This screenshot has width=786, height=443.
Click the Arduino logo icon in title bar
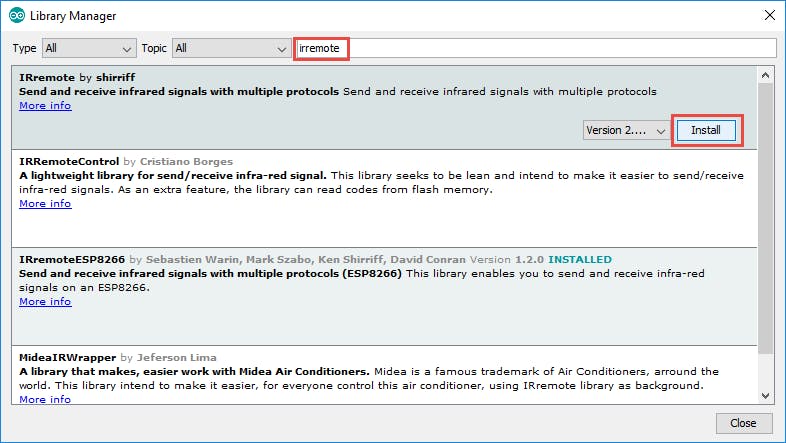point(17,16)
